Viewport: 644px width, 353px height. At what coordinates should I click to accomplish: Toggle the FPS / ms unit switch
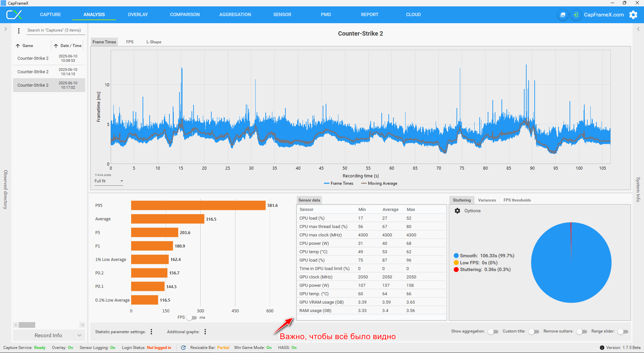192,317
